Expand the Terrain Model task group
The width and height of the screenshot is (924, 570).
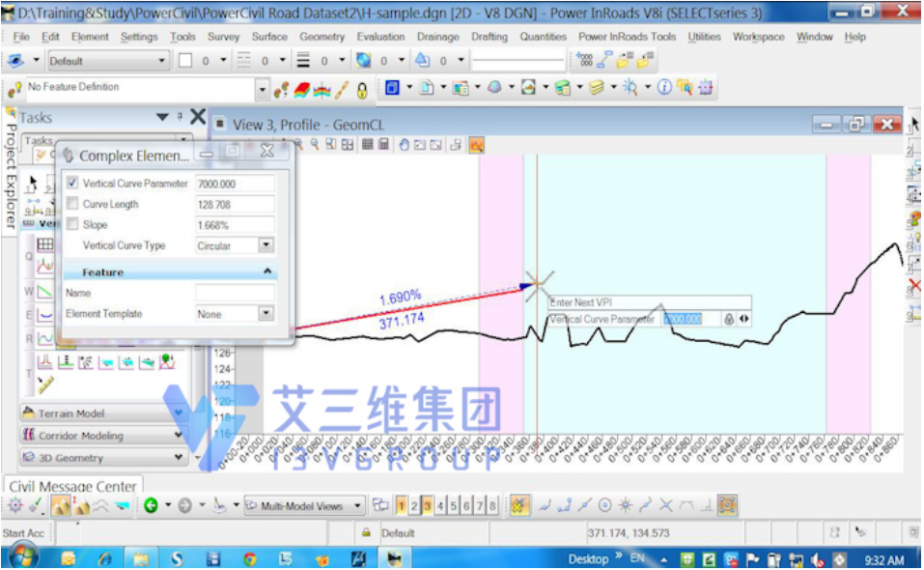(103, 413)
